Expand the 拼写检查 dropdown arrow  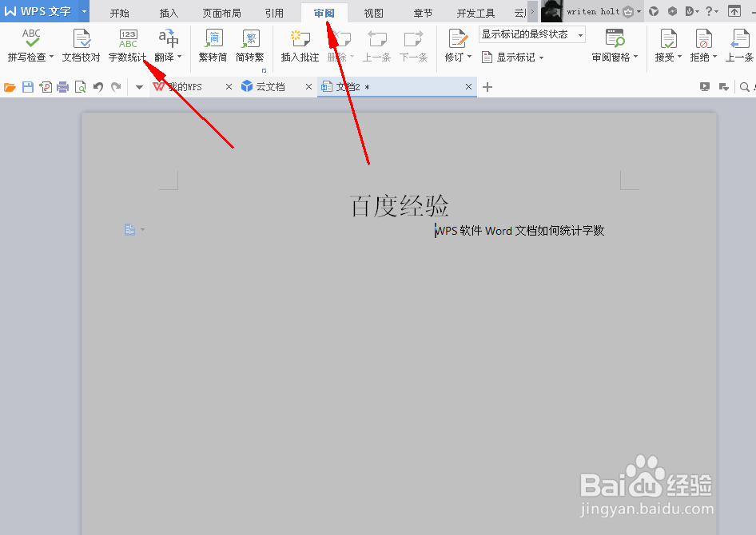[x=52, y=57]
